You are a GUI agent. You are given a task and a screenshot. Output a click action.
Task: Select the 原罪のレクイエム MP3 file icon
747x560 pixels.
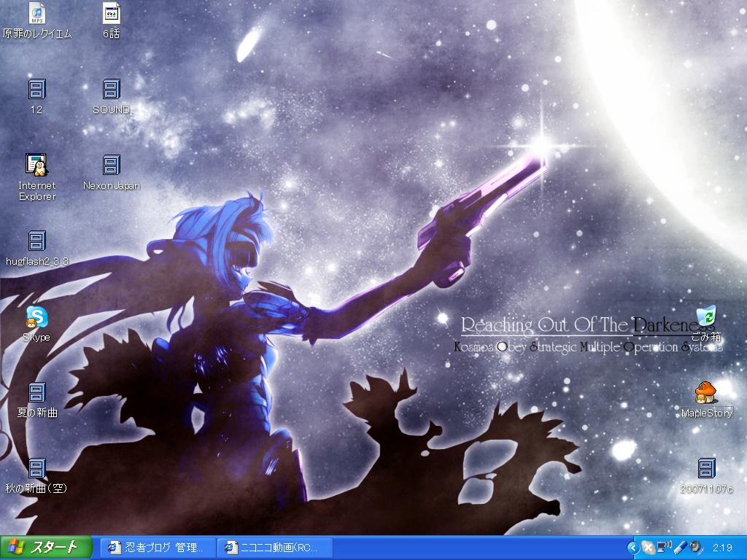point(36,13)
